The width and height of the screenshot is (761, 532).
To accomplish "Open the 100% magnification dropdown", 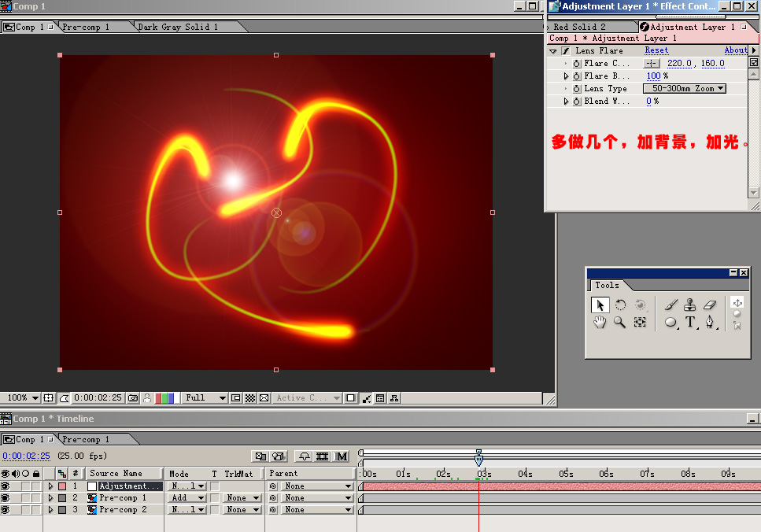I will pyautogui.click(x=20, y=398).
